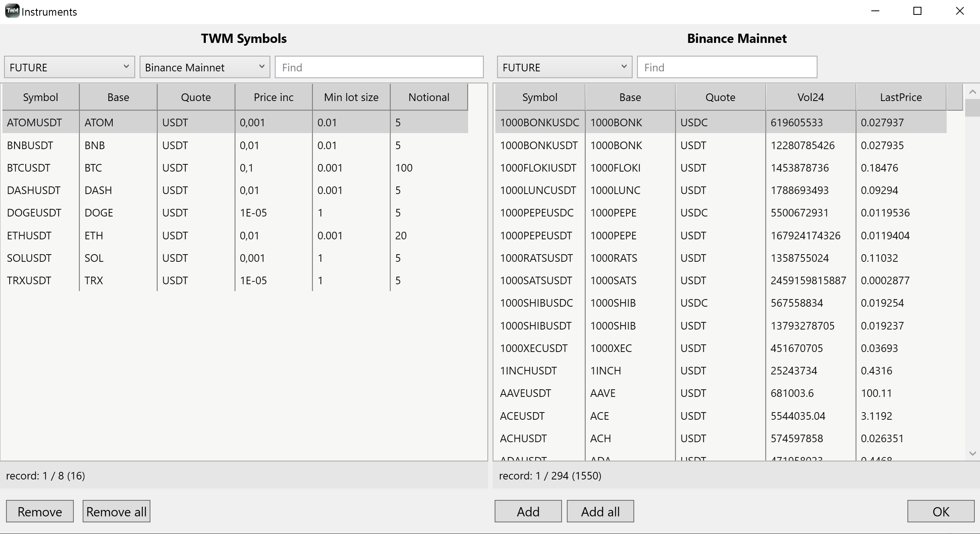Screen dimensions: 980x534
Task: Select the 1000SHIBUSDT symbol row
Action: point(721,326)
